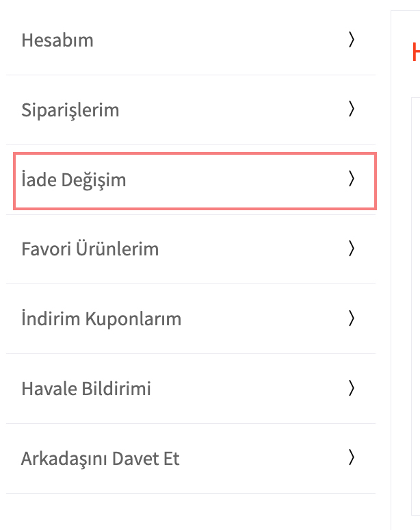This screenshot has width=420, height=530.
Task: Select the Havale Bildirimi menu entry
Action: (86, 389)
